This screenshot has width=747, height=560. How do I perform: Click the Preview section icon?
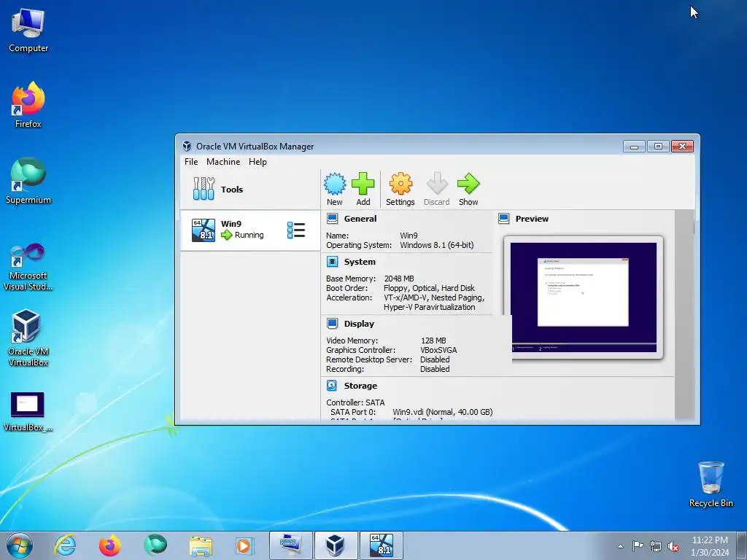click(x=503, y=219)
